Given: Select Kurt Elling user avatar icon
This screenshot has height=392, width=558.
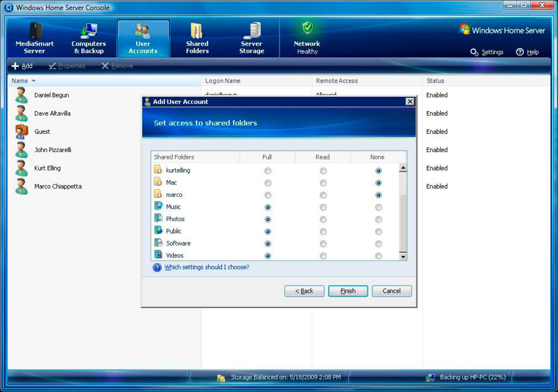Looking at the screenshot, I should 21,168.
